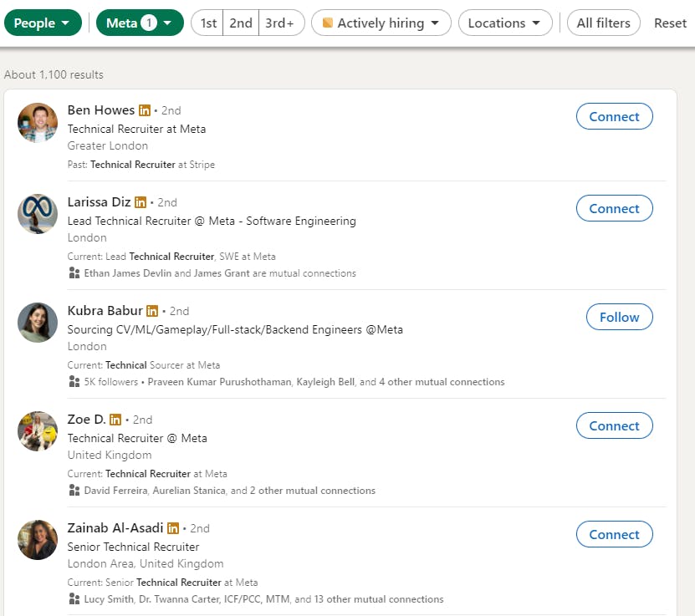
Task: Click 'Senior Technical Recruiter' headline text
Action: (x=134, y=547)
